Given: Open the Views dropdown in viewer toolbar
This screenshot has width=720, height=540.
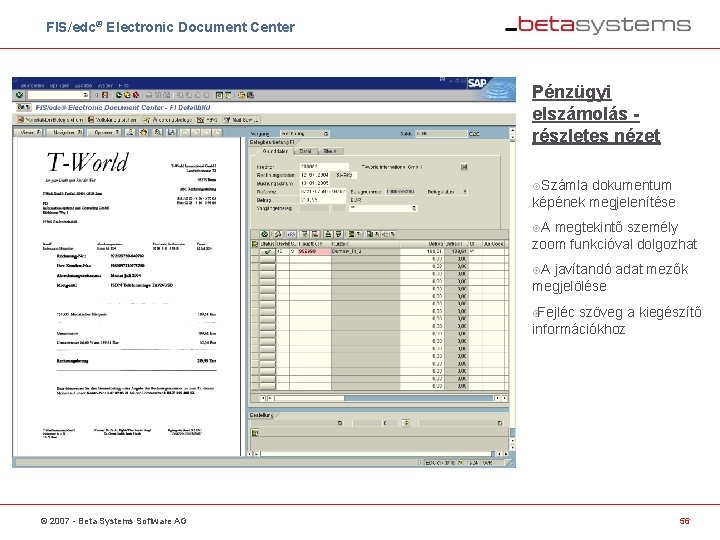Looking at the screenshot, I should [30, 132].
